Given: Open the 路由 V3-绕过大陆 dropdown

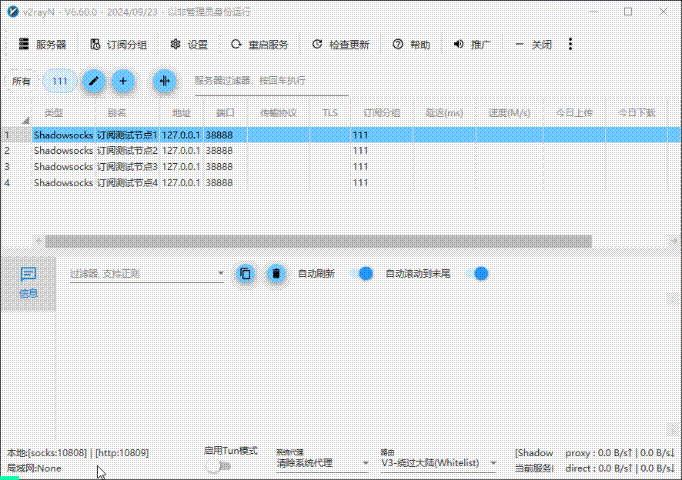Looking at the screenshot, I should pyautogui.click(x=439, y=463).
